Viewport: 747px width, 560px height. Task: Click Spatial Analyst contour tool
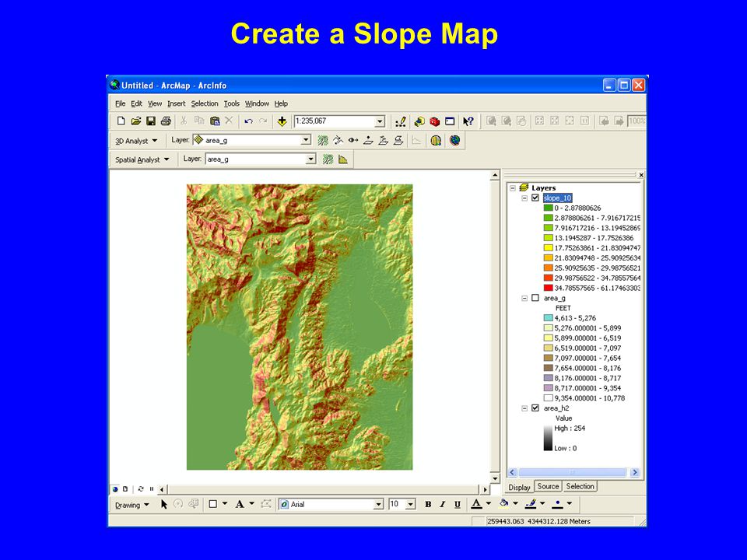[328, 159]
